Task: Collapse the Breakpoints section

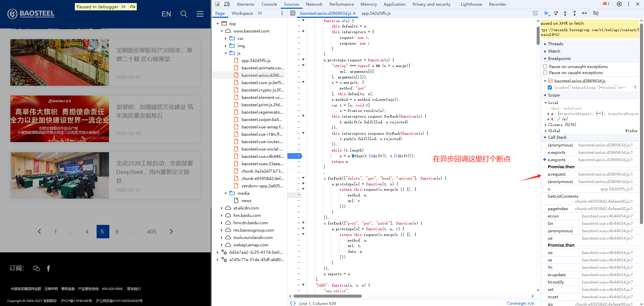Action: coord(559,58)
